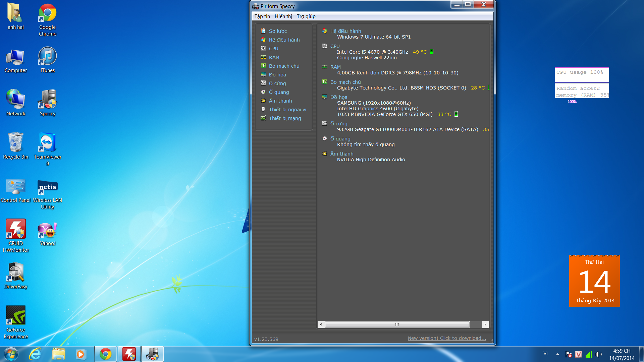Image resolution: width=644 pixels, height=362 pixels.
Task: Click the monitor icon beside Đồ họa in sidebar
Action: (263, 74)
